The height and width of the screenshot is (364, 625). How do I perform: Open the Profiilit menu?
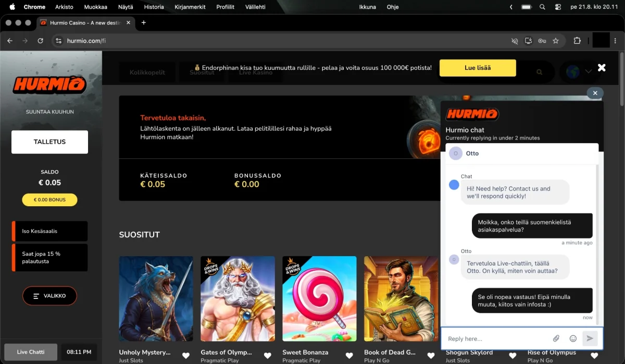226,7
